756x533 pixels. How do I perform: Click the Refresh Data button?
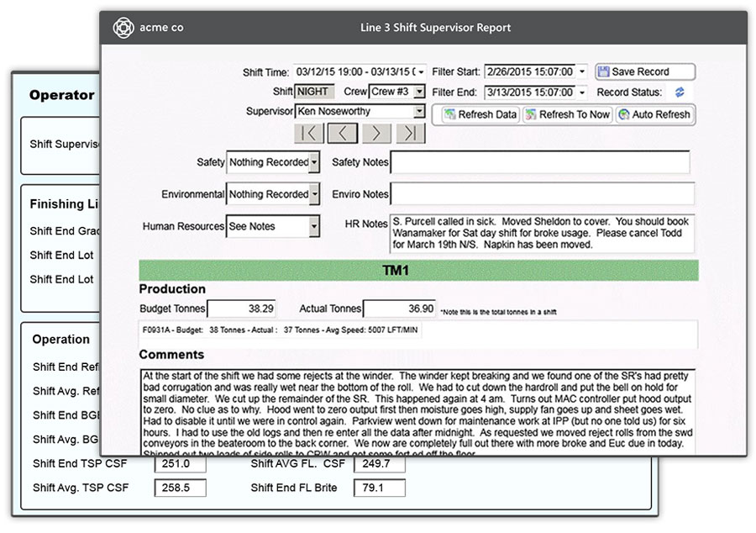click(x=480, y=115)
